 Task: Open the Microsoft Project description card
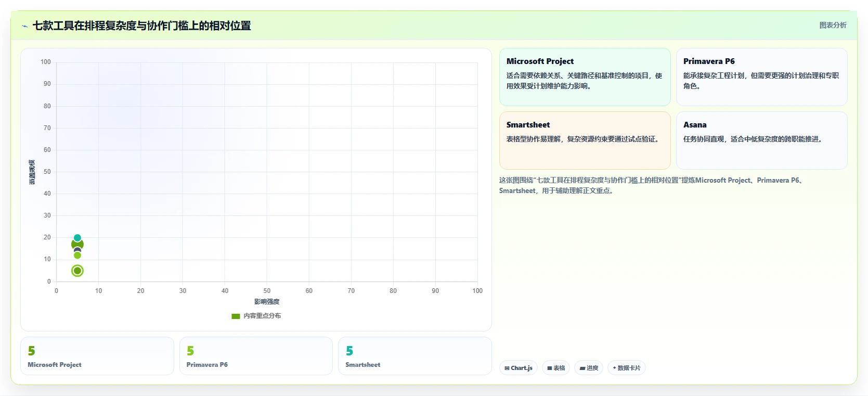pyautogui.click(x=585, y=77)
